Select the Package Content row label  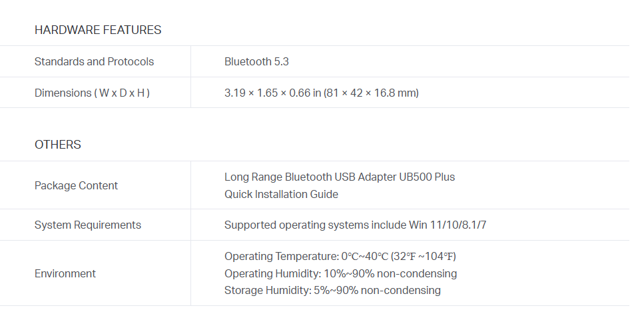click(76, 185)
